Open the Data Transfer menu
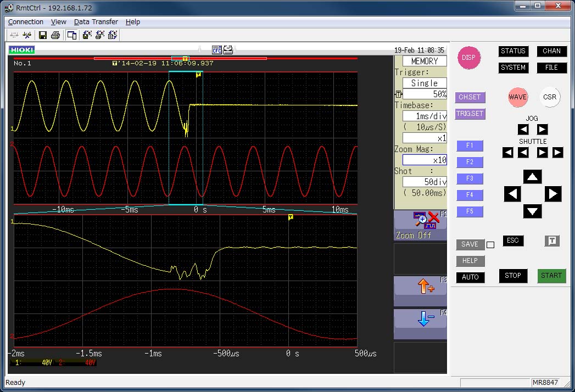This screenshot has height=392, width=575. point(96,22)
